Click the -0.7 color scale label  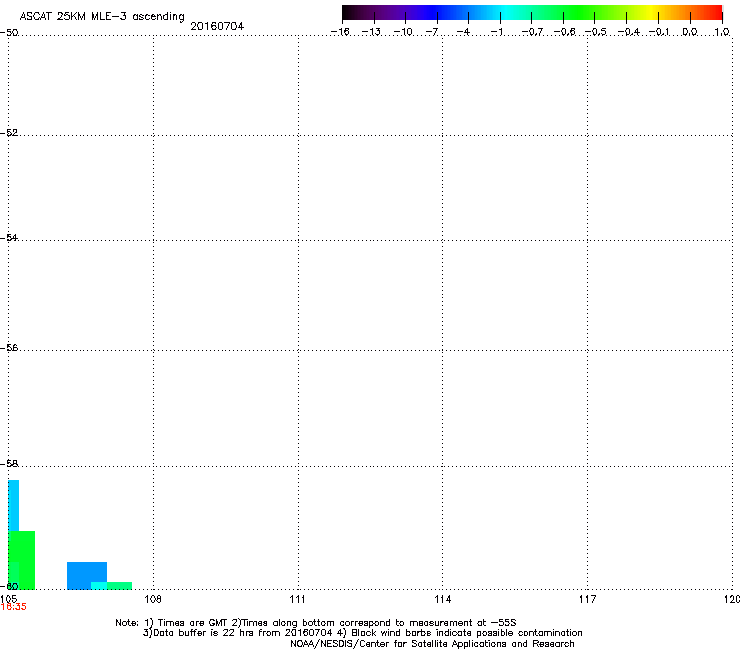click(x=532, y=32)
